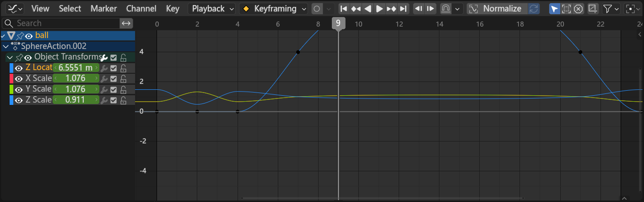Step forward one frame
This screenshot has width=644, height=202.
tap(430, 8)
